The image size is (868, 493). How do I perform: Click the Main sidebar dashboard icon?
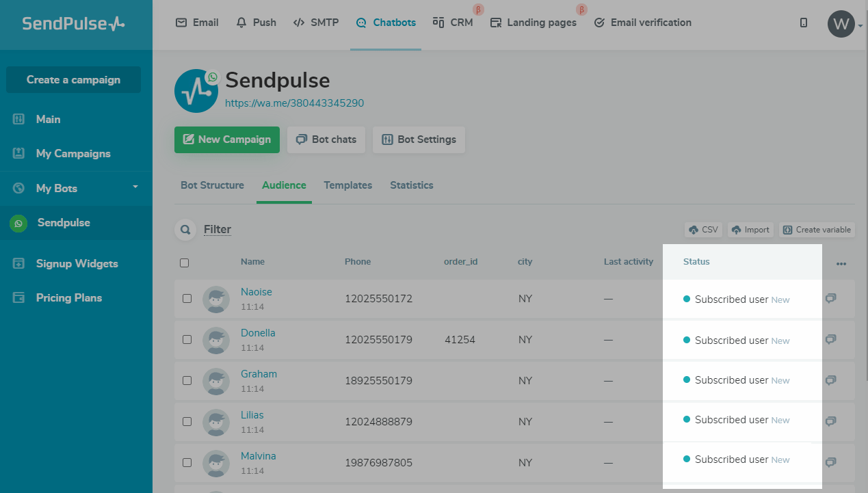19,119
